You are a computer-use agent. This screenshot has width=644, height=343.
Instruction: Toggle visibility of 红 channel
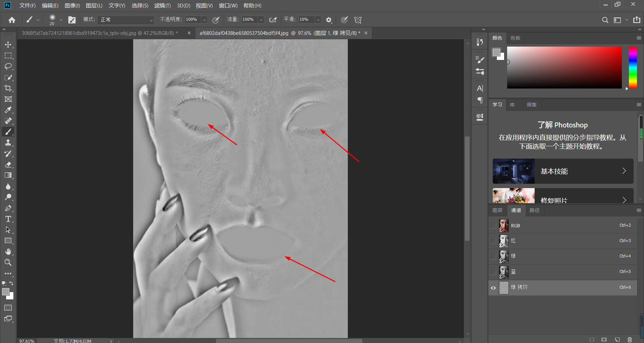pos(493,241)
